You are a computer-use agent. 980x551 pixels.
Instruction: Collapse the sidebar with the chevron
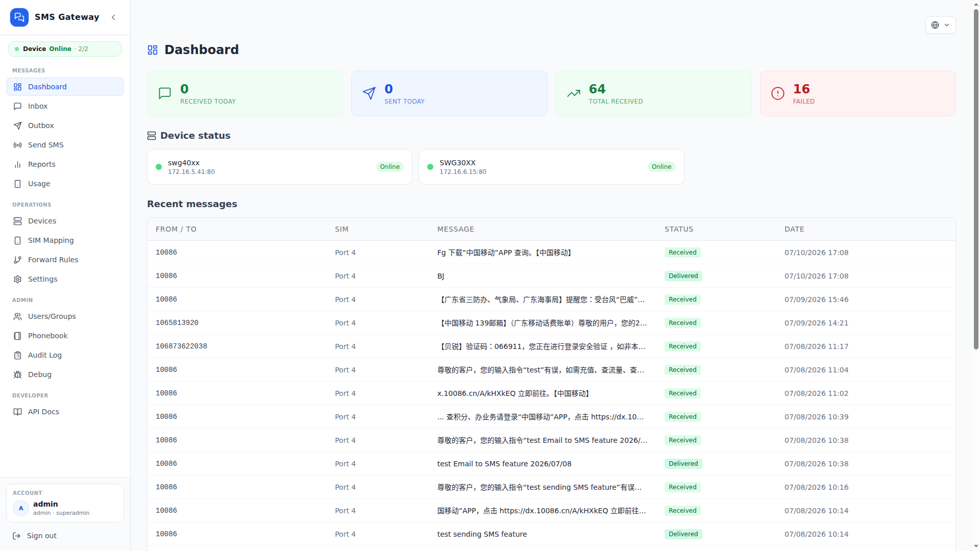click(113, 17)
